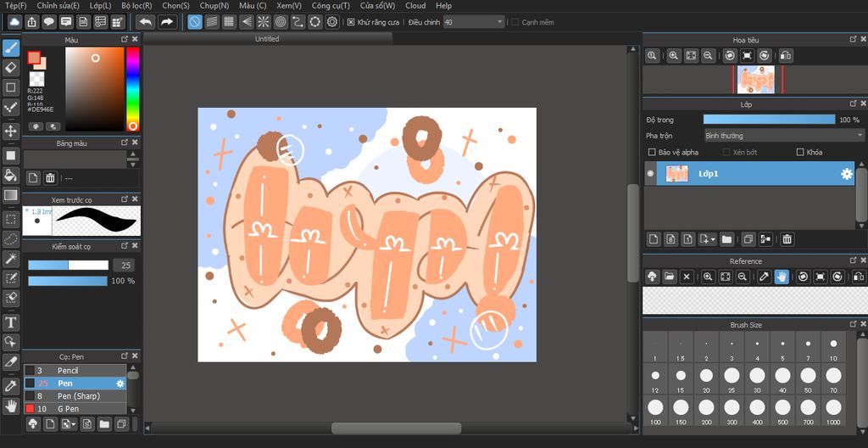The width and height of the screenshot is (868, 448).
Task: Enable the concentric circle snap guide
Action: tap(281, 22)
